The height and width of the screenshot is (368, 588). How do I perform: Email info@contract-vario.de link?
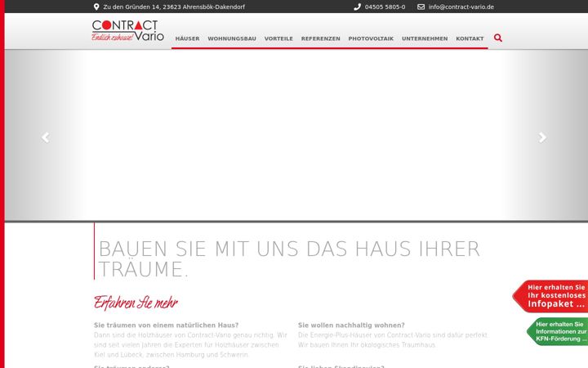tap(461, 7)
